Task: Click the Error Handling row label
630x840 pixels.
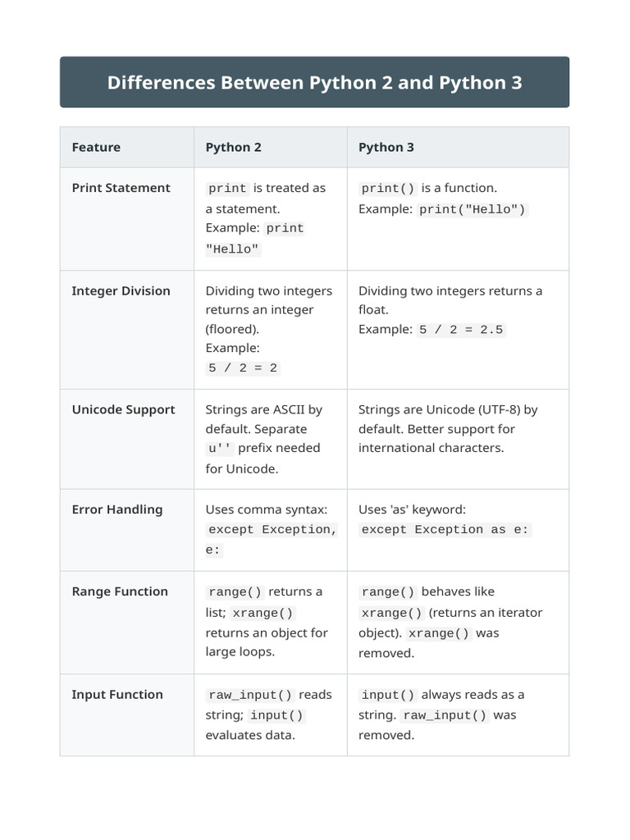Action: coord(117,509)
